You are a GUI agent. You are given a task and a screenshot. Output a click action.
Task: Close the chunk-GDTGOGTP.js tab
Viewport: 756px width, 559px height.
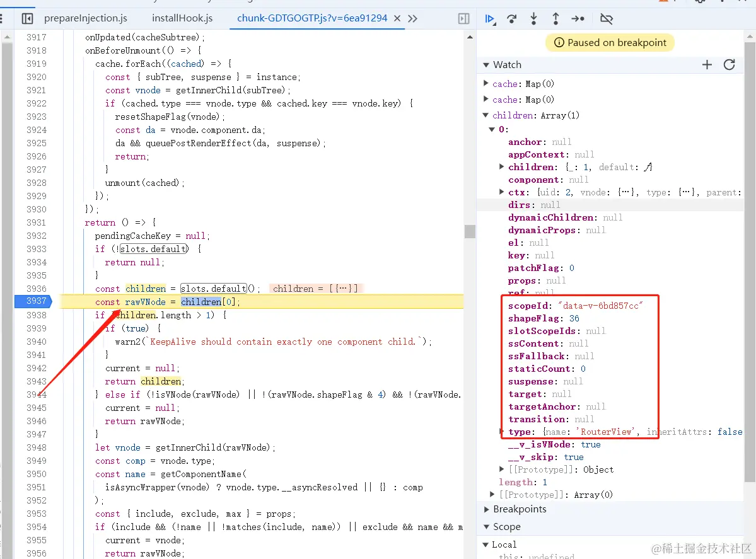tap(397, 18)
